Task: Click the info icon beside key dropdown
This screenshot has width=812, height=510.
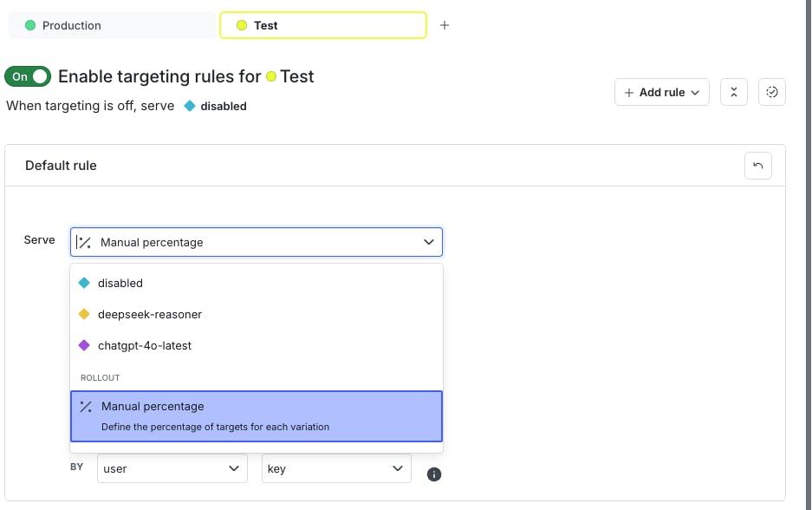Action: [434, 474]
